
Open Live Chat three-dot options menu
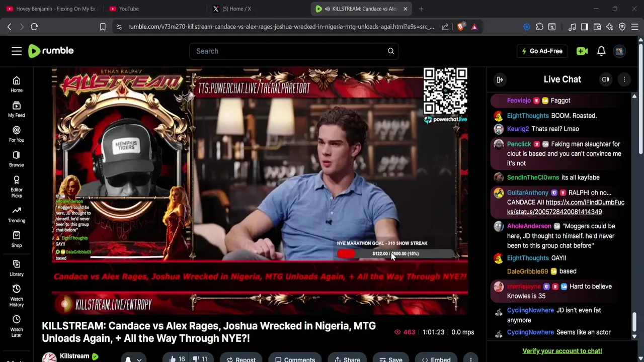tap(624, 79)
